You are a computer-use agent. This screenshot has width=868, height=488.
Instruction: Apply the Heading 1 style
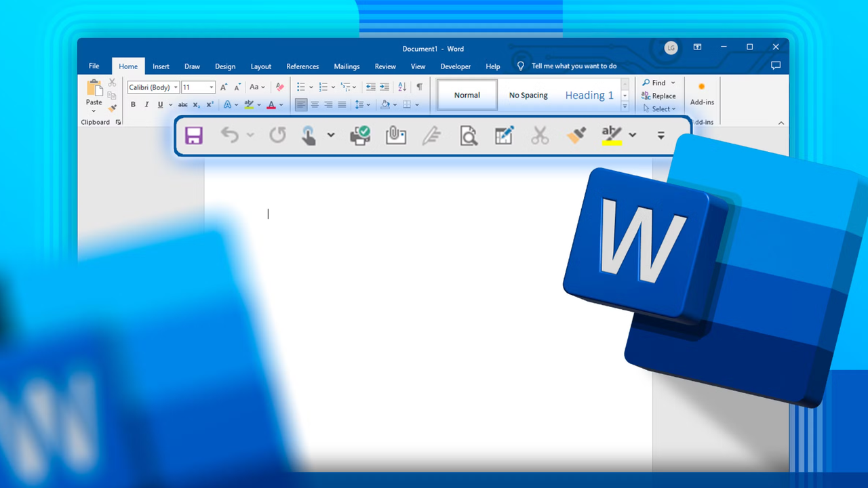(589, 95)
